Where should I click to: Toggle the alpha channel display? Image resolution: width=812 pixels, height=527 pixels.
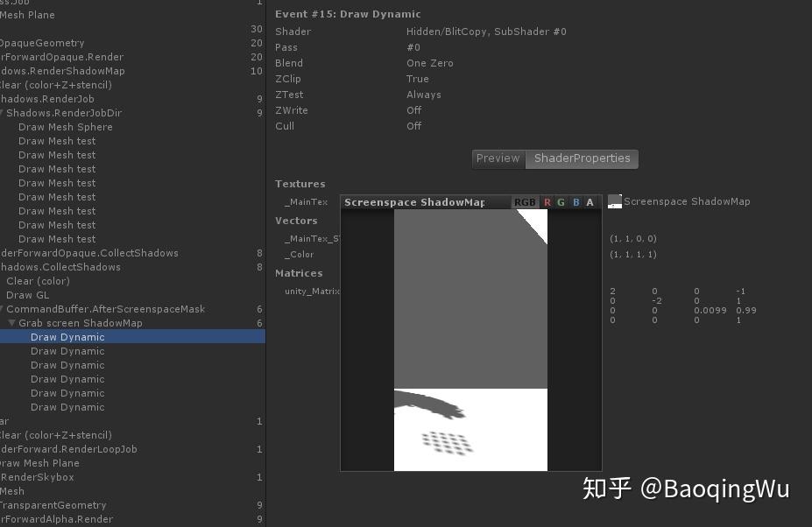click(590, 201)
